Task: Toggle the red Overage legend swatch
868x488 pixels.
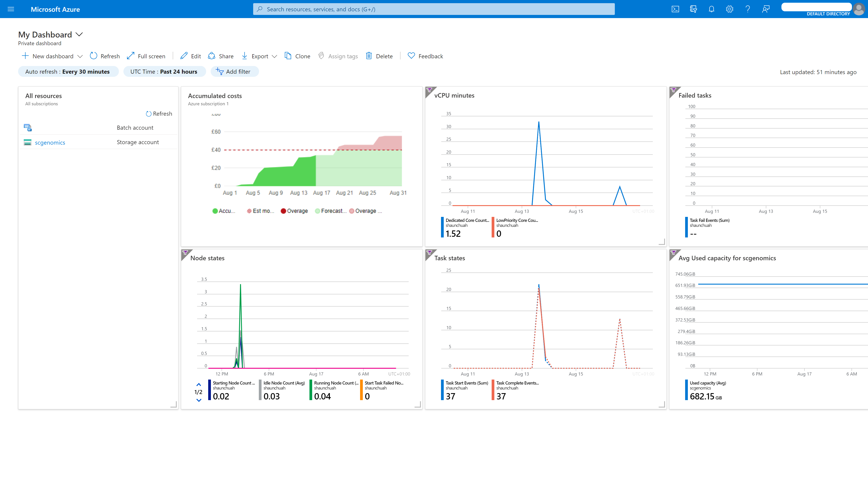Action: 283,211
